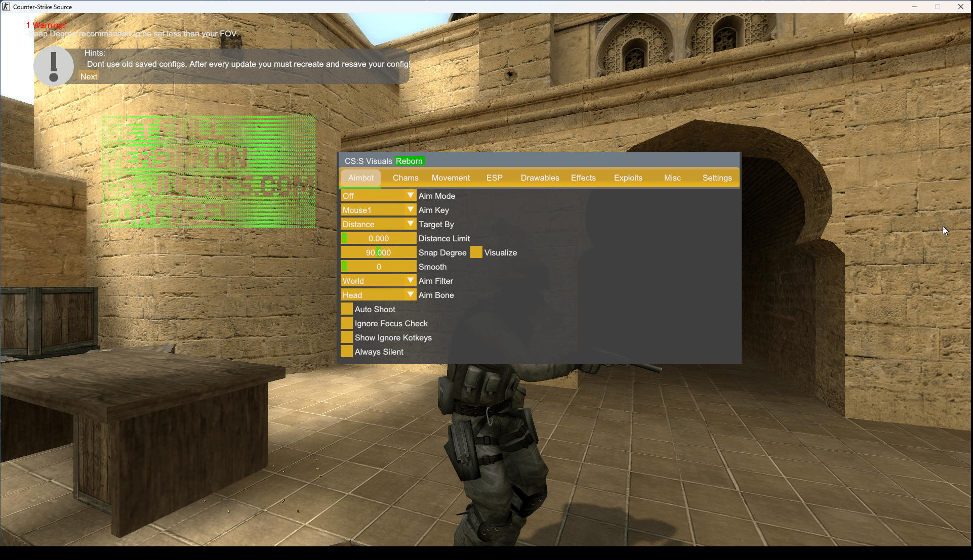Open the Effects tab
The width and height of the screenshot is (973, 560).
583,178
